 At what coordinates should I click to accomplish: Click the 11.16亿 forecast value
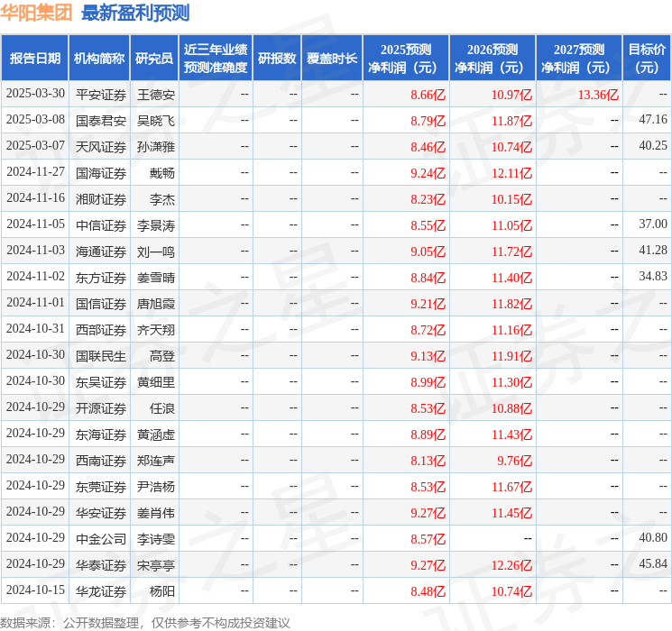click(511, 330)
